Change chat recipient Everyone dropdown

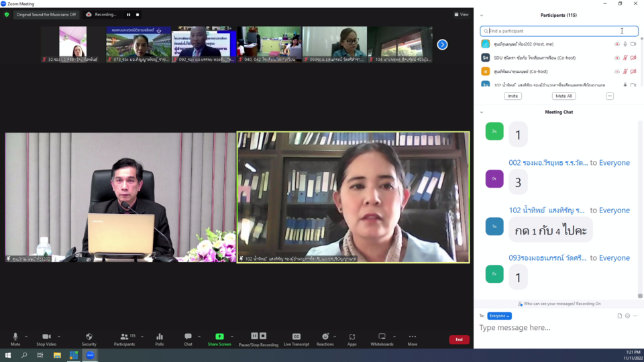coord(499,316)
